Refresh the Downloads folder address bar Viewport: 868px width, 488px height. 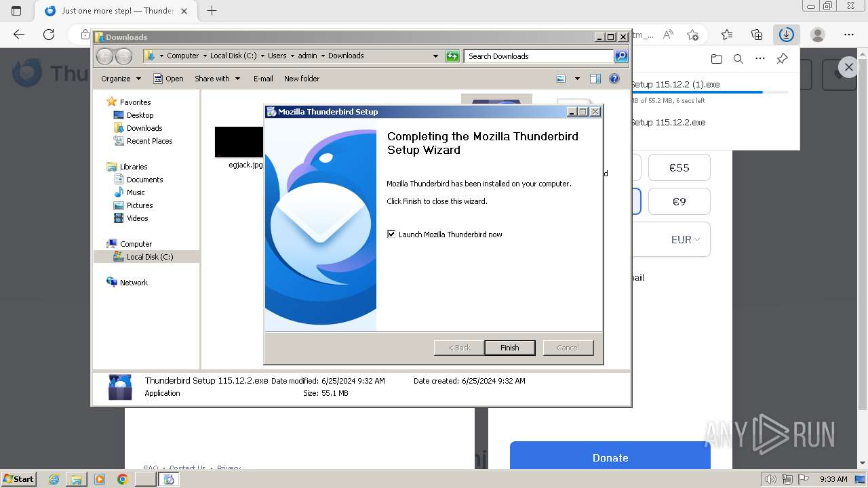[x=452, y=56]
